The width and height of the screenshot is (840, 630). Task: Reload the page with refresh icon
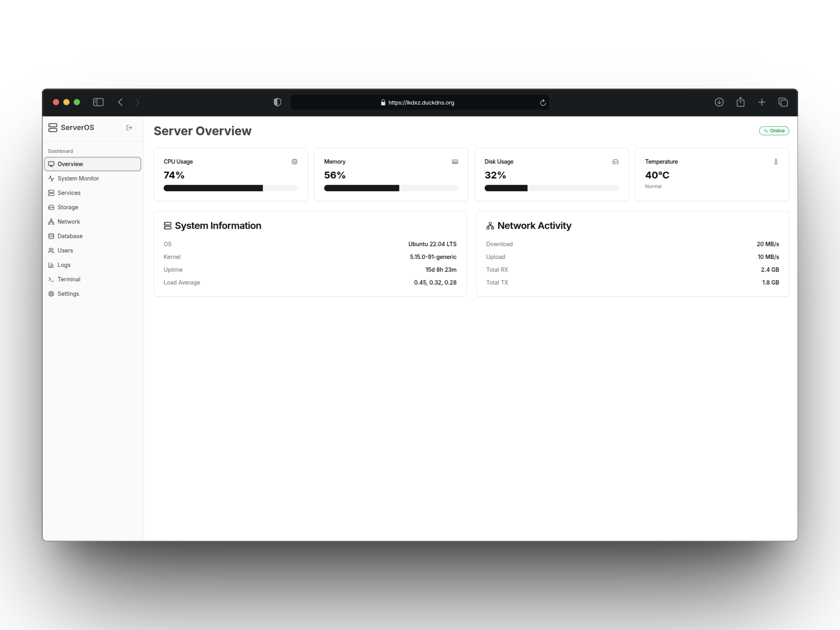point(542,102)
